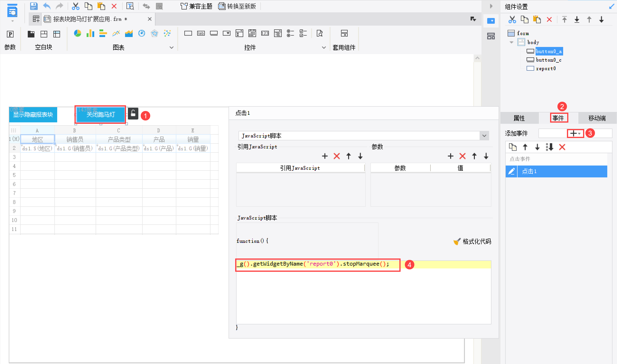This screenshot has width=617, height=364.
Task: Click the undo arrow icon
Action: 47,6
